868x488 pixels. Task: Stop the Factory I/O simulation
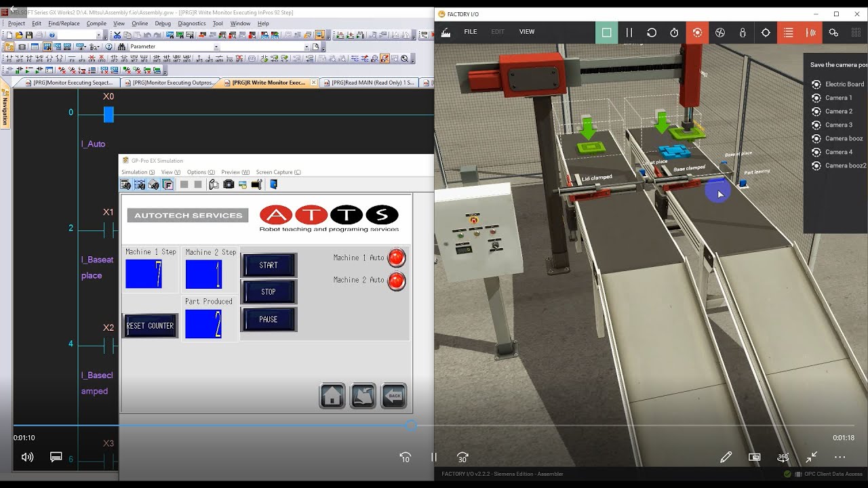(606, 33)
